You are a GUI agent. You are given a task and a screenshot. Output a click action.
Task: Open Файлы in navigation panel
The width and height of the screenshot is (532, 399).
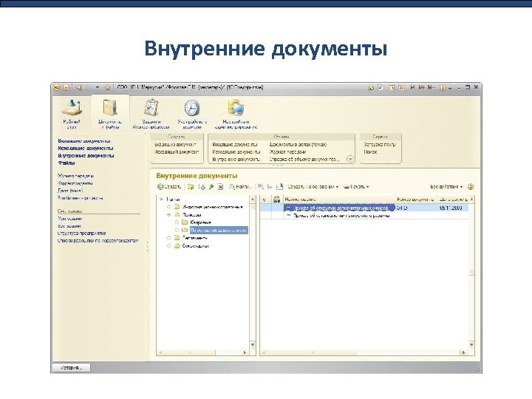click(66, 163)
